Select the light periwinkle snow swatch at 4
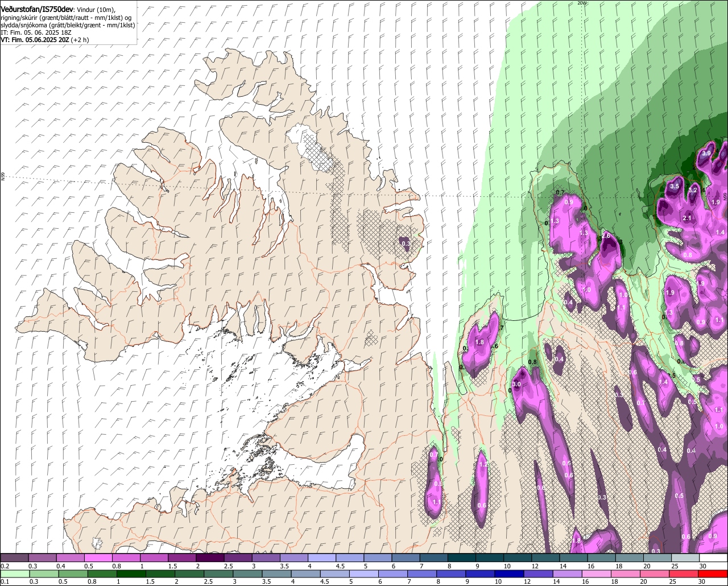Image resolution: width=728 pixels, height=586 pixels. (322, 558)
